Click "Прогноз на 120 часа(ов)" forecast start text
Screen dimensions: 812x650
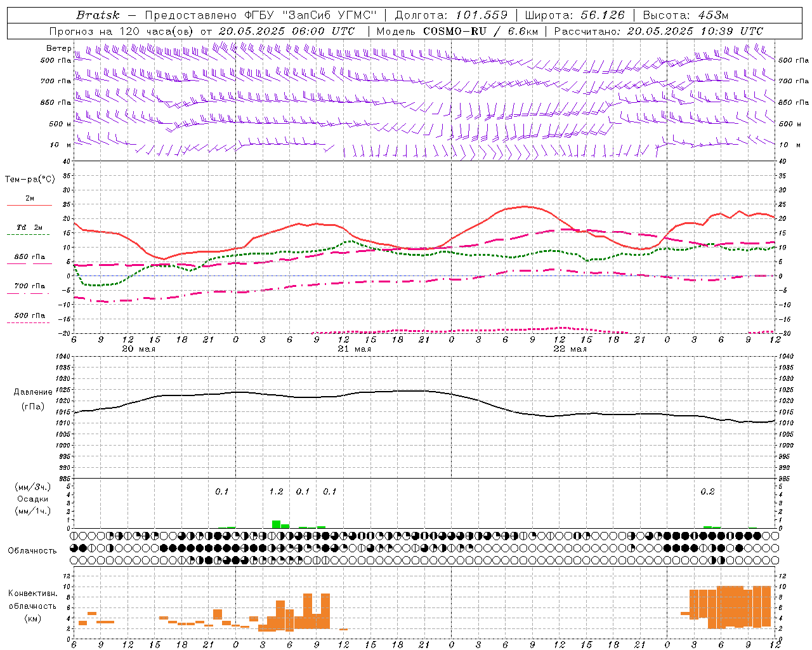(x=122, y=31)
